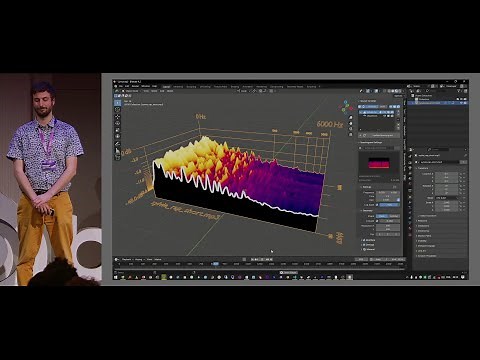Image resolution: width=480 pixels, height=360 pixels.
Task: Click the outliner filter funnel icon
Action: [459, 91]
